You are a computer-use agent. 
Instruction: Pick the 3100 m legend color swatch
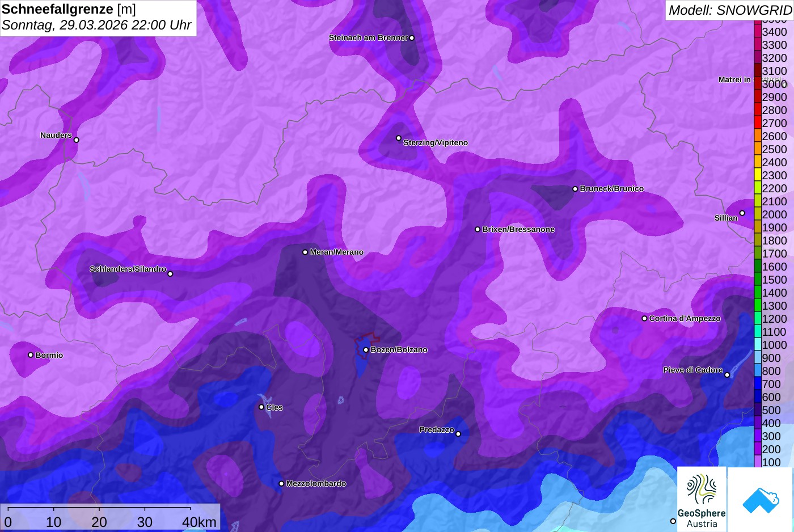pos(757,71)
